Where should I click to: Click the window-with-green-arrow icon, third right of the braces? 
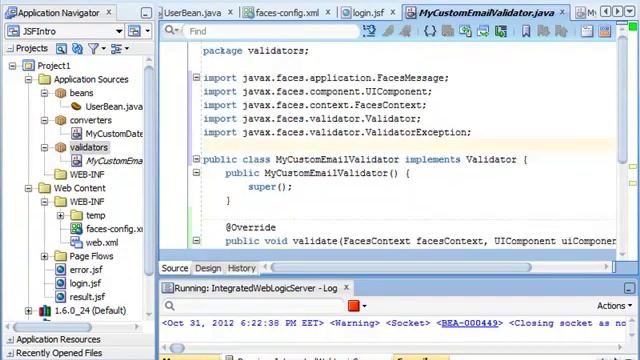[483, 31]
